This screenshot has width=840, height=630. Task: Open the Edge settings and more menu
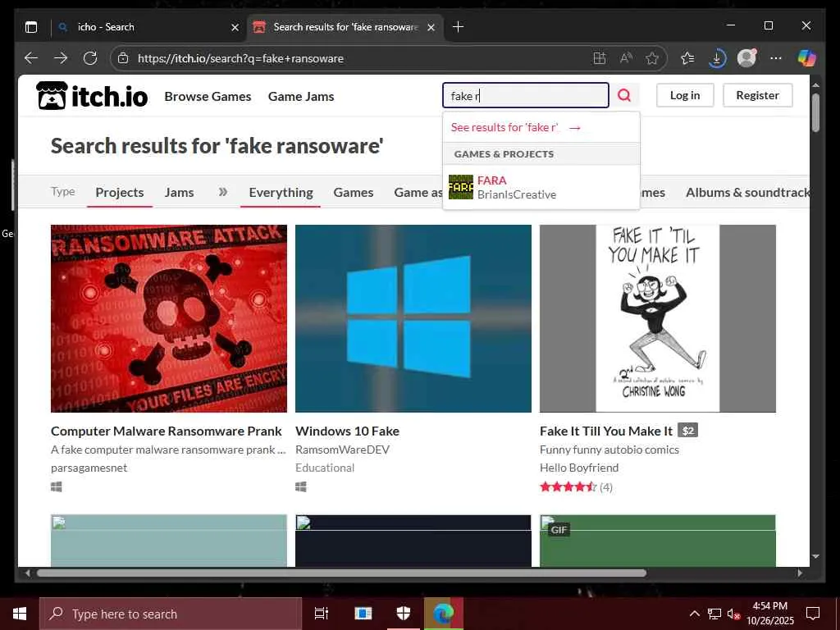776,58
